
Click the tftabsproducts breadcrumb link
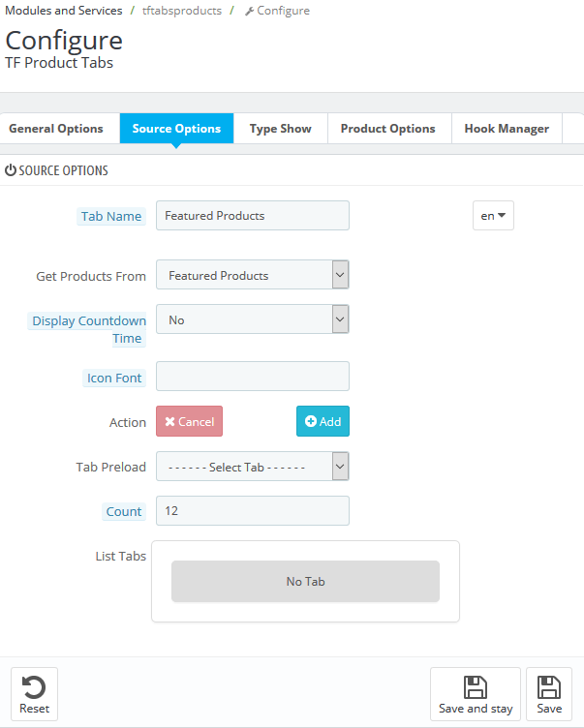182,11
